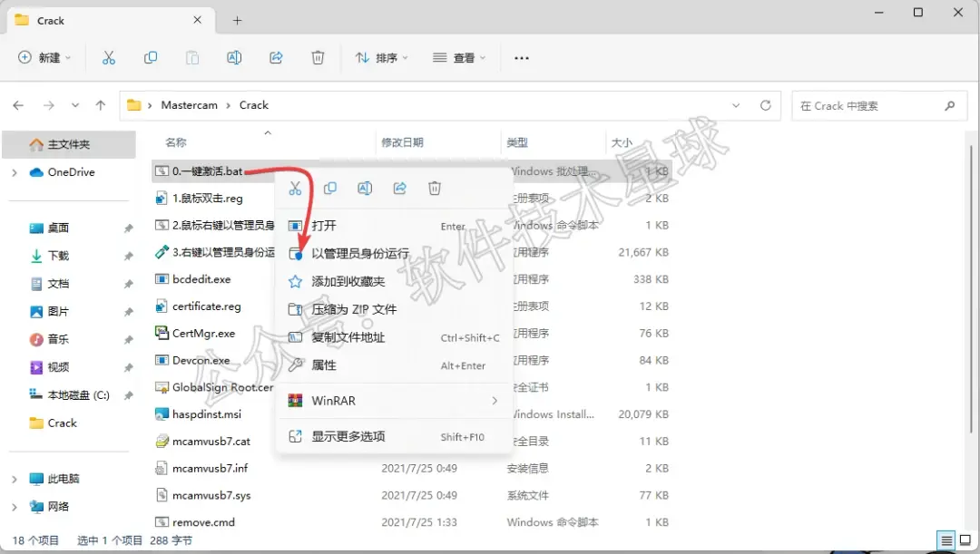Choose 显示更多选项 in the context menu

393,436
